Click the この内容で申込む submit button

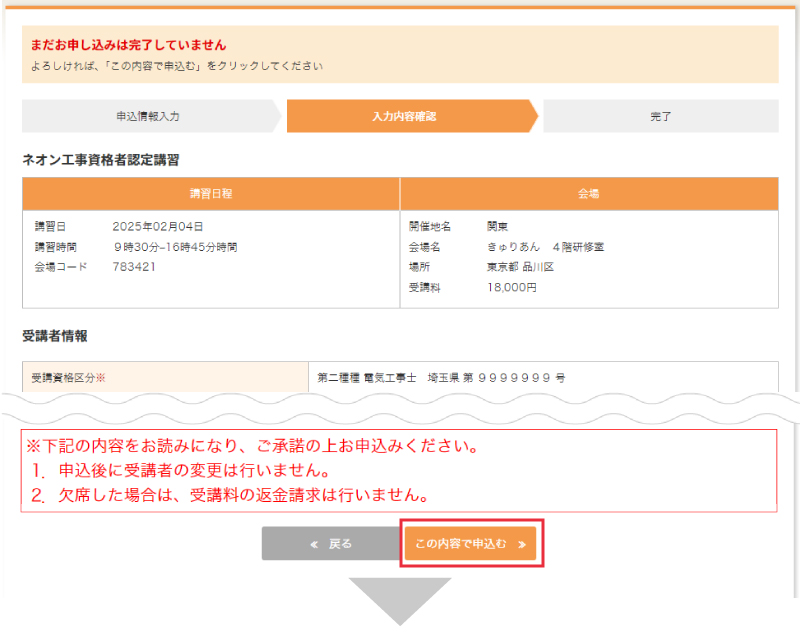pos(471,544)
